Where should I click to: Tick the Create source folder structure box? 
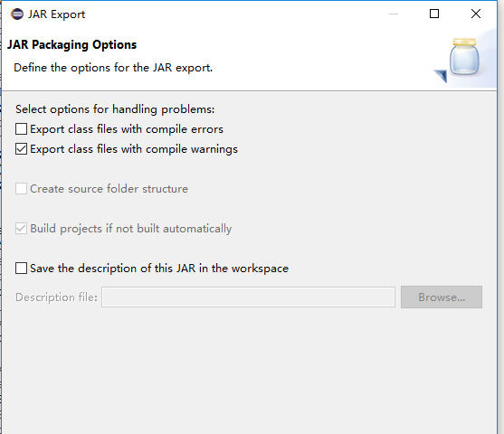click(x=21, y=189)
